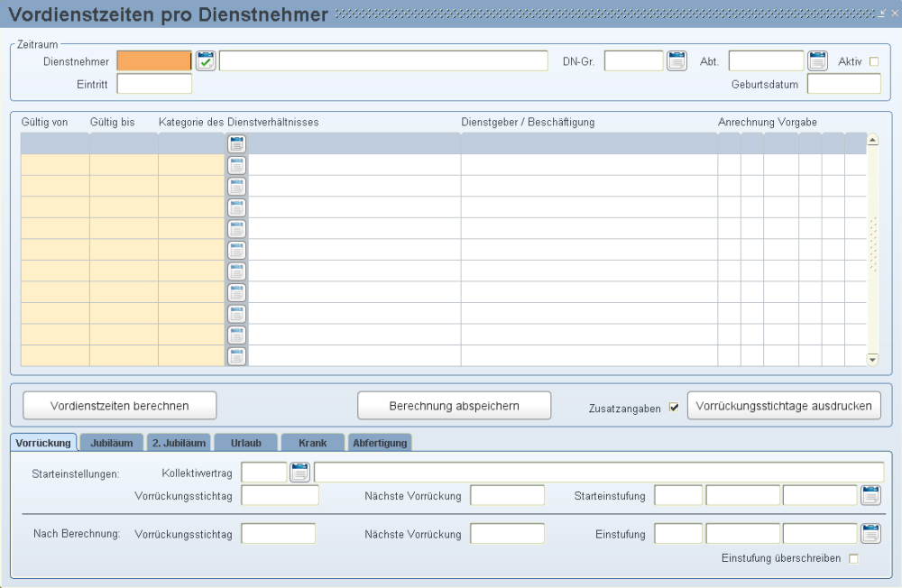Switch to the Jubiläum tab
Image resolution: width=902 pixels, height=588 pixels.
[112, 443]
